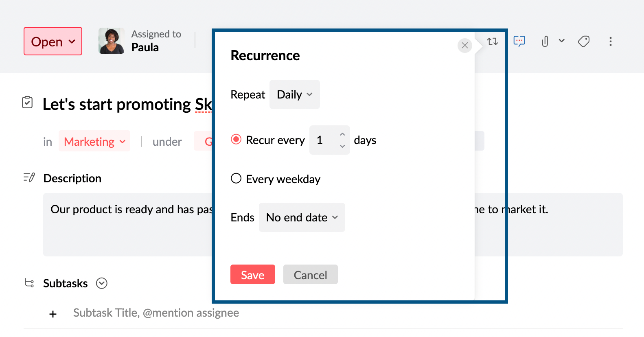
Task: Click the task checklist icon beside title
Action: coord(27,103)
